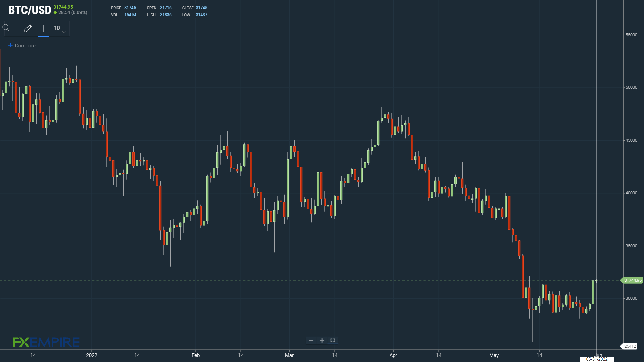The height and width of the screenshot is (362, 644).
Task: Click the LOW 31437 value
Action: pos(201,15)
